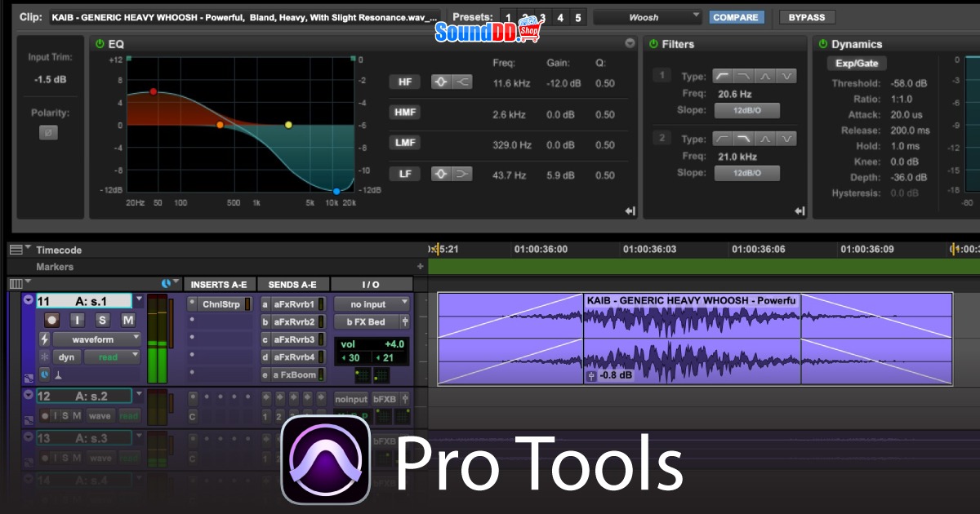The height and width of the screenshot is (514, 980).
Task: Grab the red HF node on EQ graph
Action: pyautogui.click(x=153, y=91)
